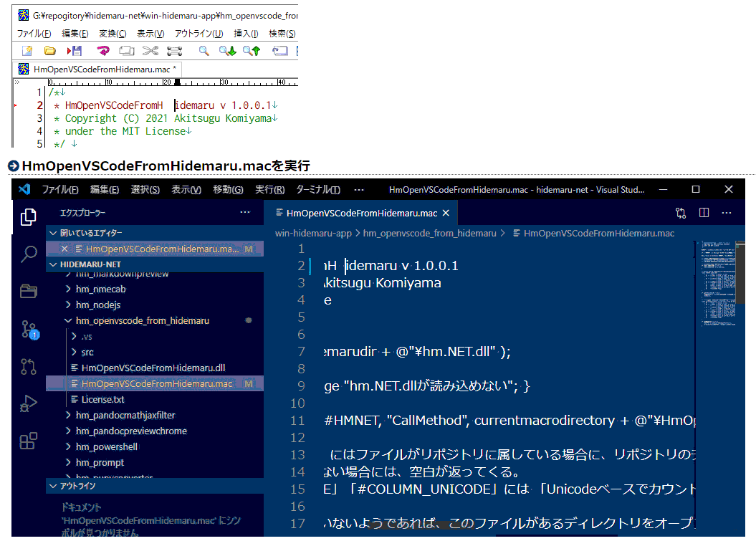
Task: Click the new file icon in Hidemaru toolbar
Action: (27, 51)
